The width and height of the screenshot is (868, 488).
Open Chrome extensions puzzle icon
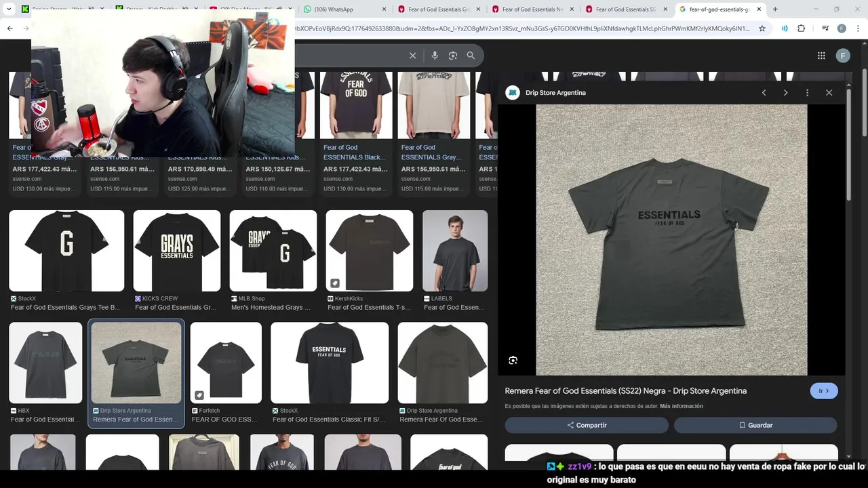(801, 28)
